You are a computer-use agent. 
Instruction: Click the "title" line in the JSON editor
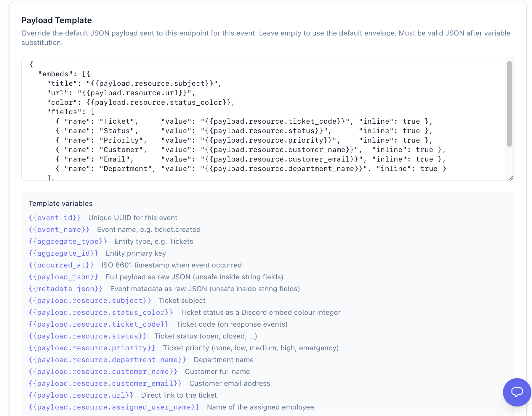(134, 83)
